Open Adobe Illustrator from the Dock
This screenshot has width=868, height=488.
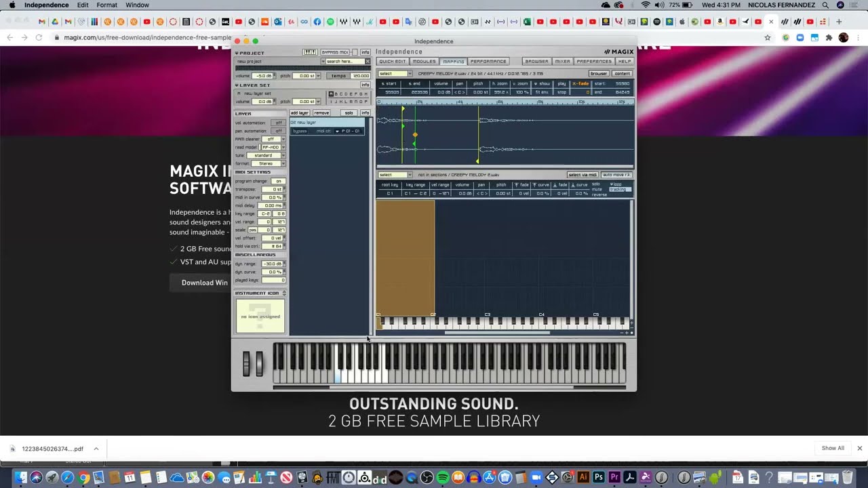click(x=583, y=477)
